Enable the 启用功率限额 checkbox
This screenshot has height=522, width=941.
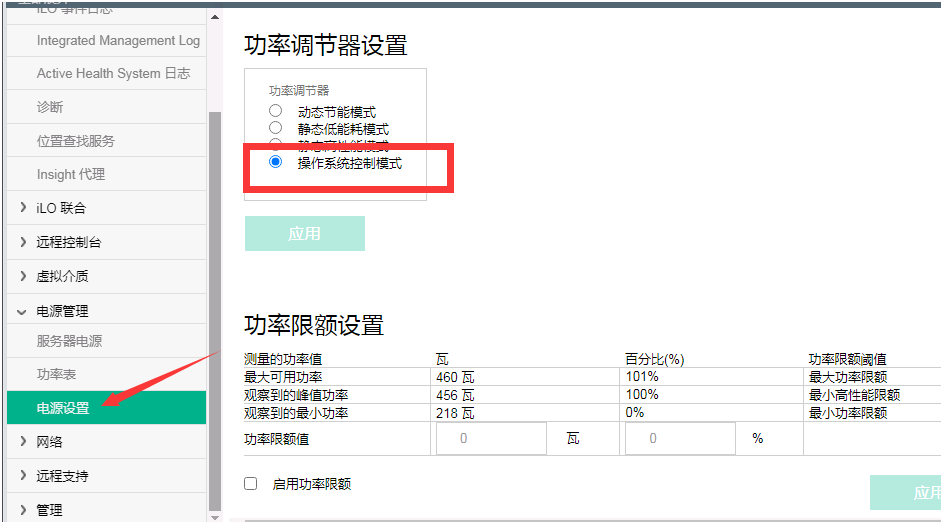[x=251, y=484]
